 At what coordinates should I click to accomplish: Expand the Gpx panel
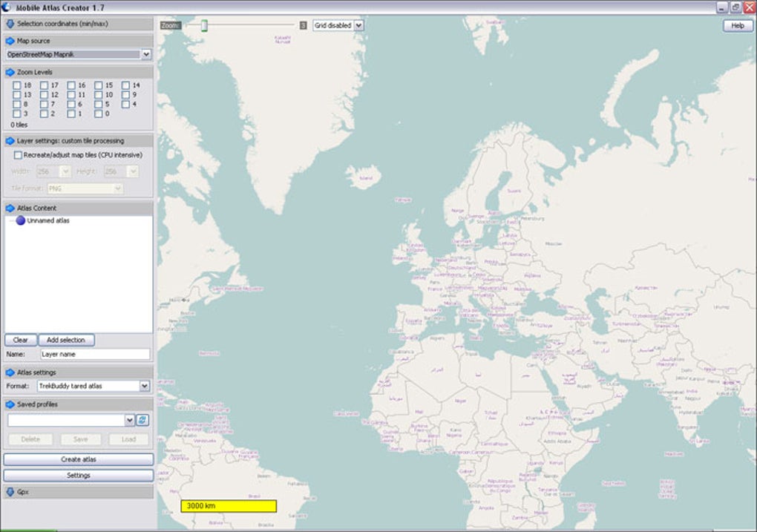pos(10,491)
